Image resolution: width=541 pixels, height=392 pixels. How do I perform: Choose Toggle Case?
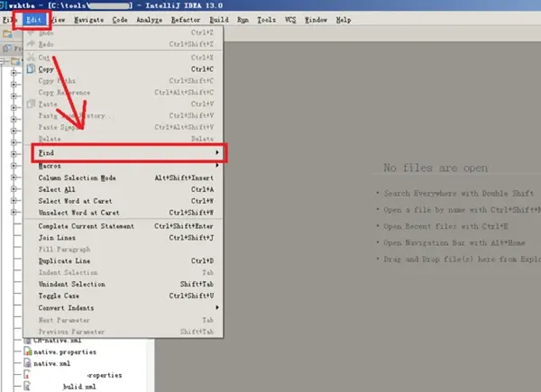pos(124,296)
